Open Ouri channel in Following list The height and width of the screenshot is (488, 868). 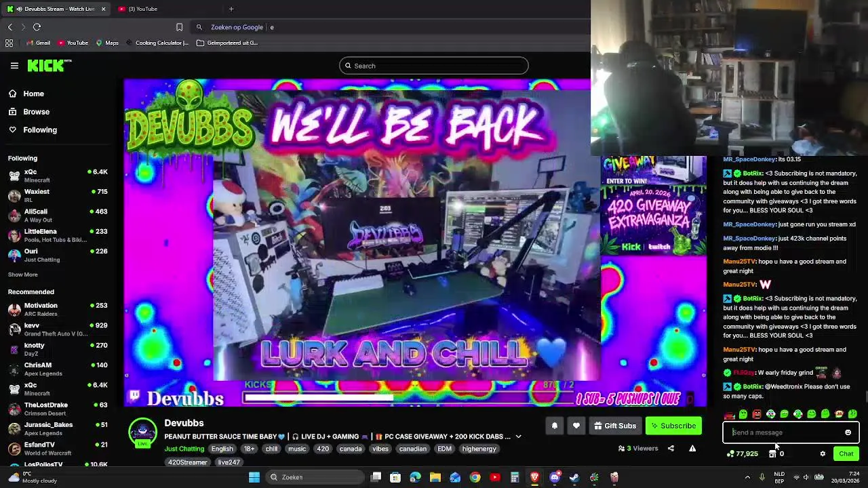pyautogui.click(x=58, y=255)
